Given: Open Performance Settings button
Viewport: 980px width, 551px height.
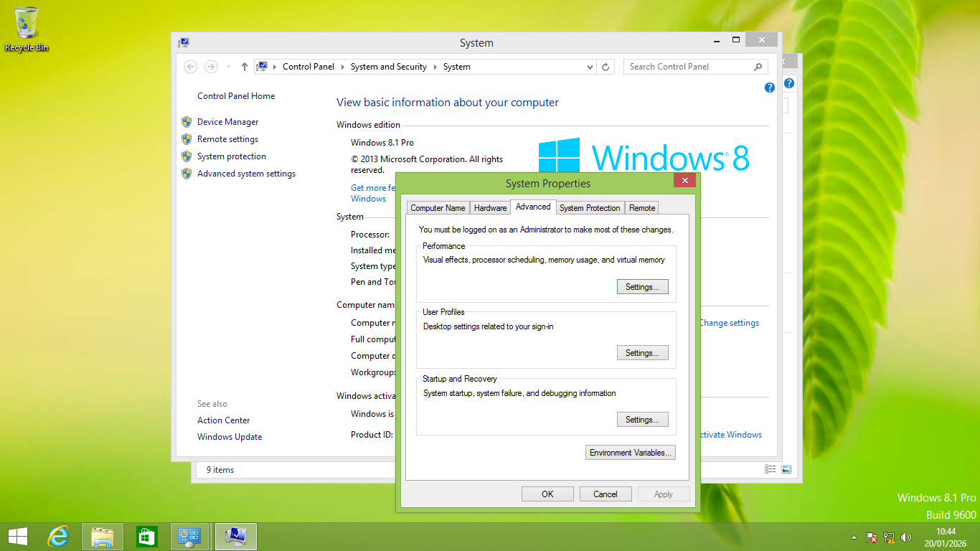Looking at the screenshot, I should tap(642, 287).
